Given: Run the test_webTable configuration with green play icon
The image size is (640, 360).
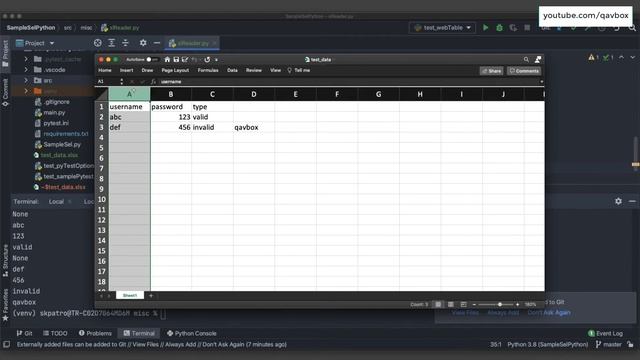Looking at the screenshot, I should click(485, 28).
